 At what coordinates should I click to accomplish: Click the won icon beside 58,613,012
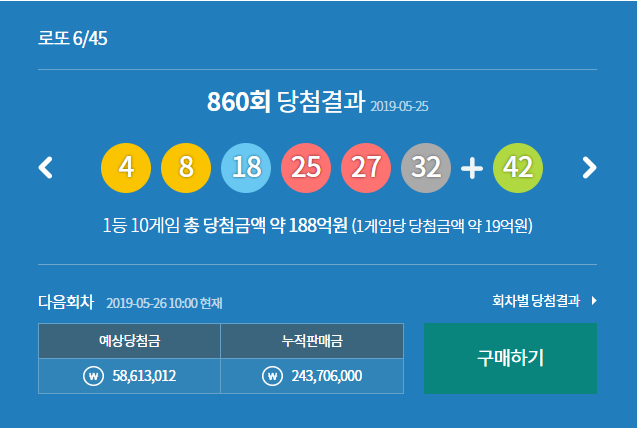tap(92, 376)
